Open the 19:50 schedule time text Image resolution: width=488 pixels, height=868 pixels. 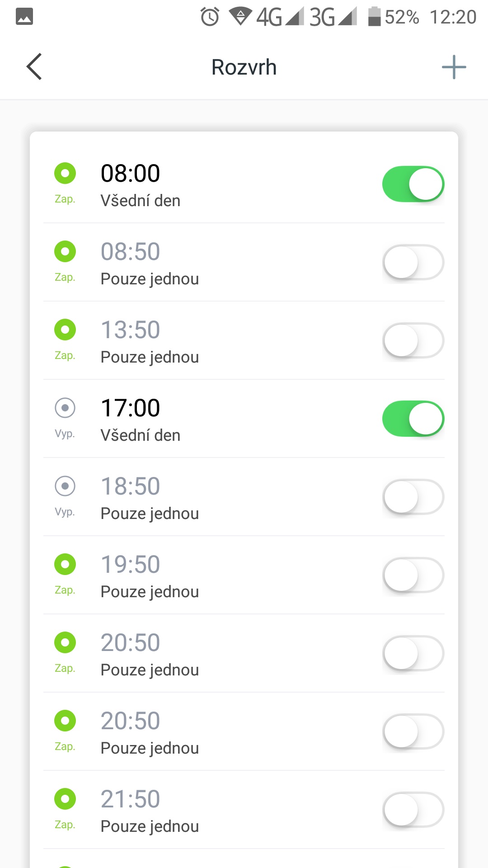(130, 565)
